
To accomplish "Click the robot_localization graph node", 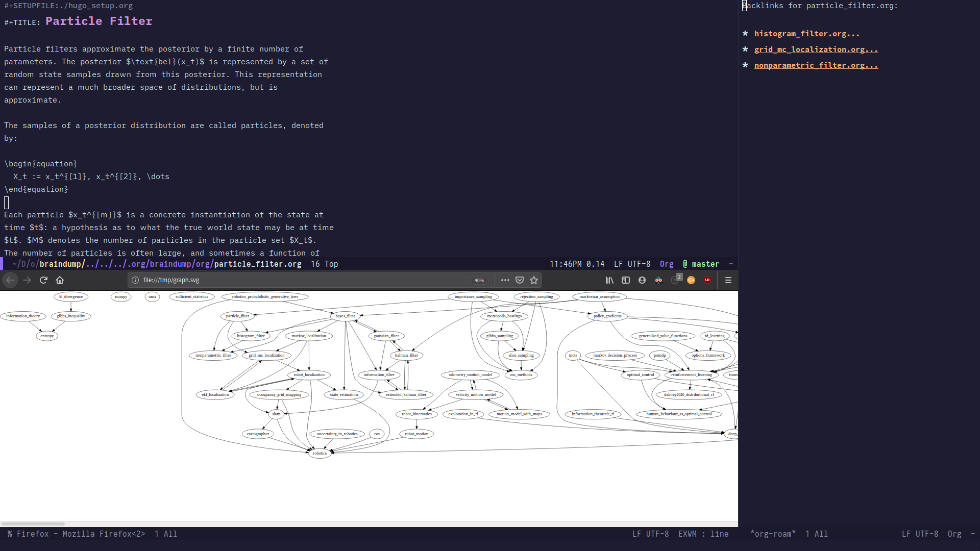I will [x=309, y=375].
